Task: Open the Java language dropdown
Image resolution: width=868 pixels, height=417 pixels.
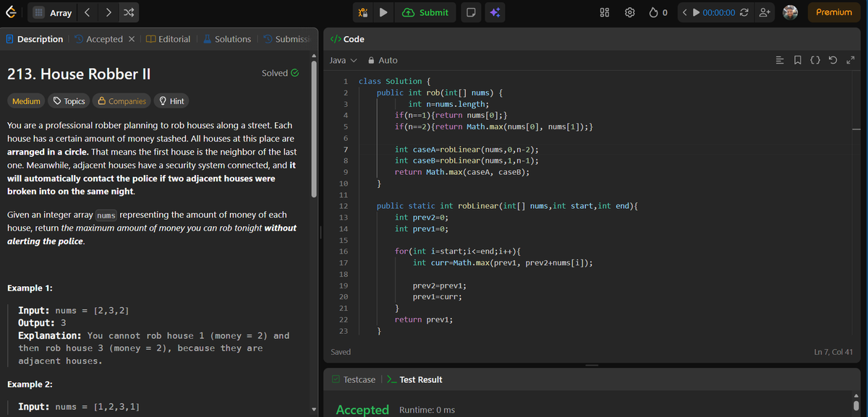Action: (x=343, y=60)
